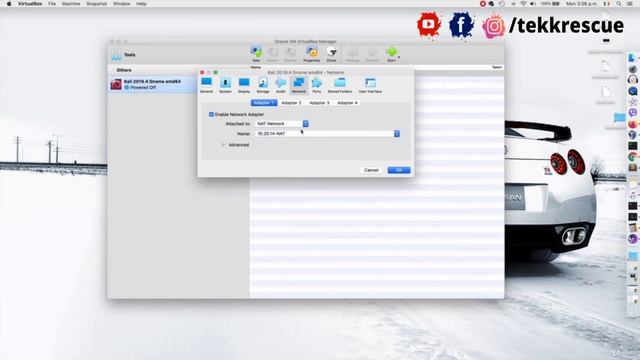Open the General settings section
The height and width of the screenshot is (360, 640).
tap(206, 85)
